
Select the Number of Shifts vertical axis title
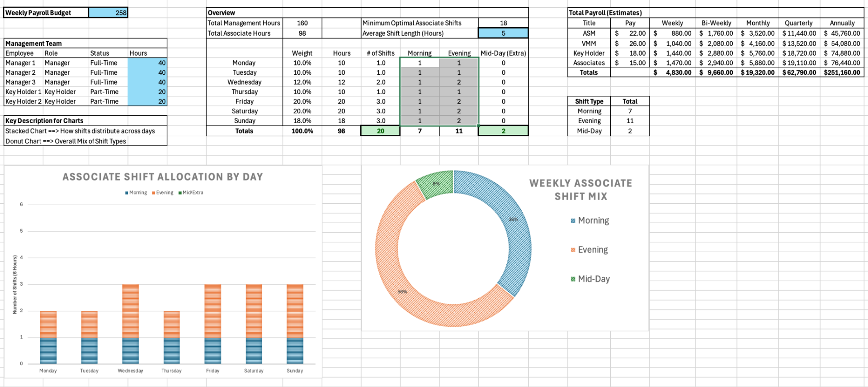tap(14, 285)
